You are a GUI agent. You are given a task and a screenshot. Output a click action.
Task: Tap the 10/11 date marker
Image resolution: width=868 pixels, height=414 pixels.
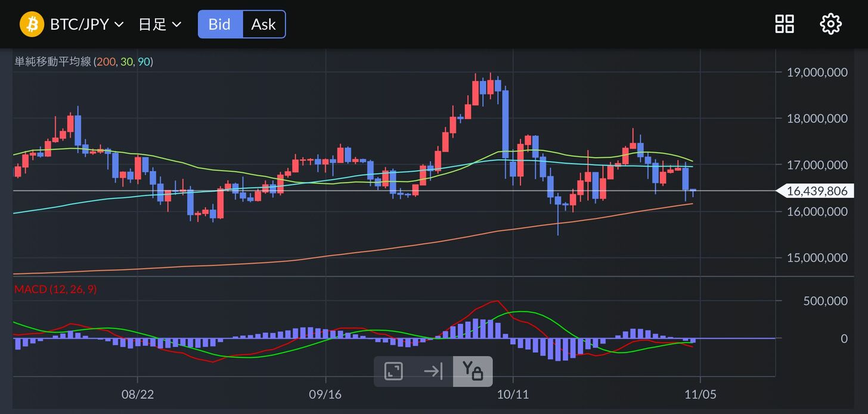pyautogui.click(x=513, y=394)
